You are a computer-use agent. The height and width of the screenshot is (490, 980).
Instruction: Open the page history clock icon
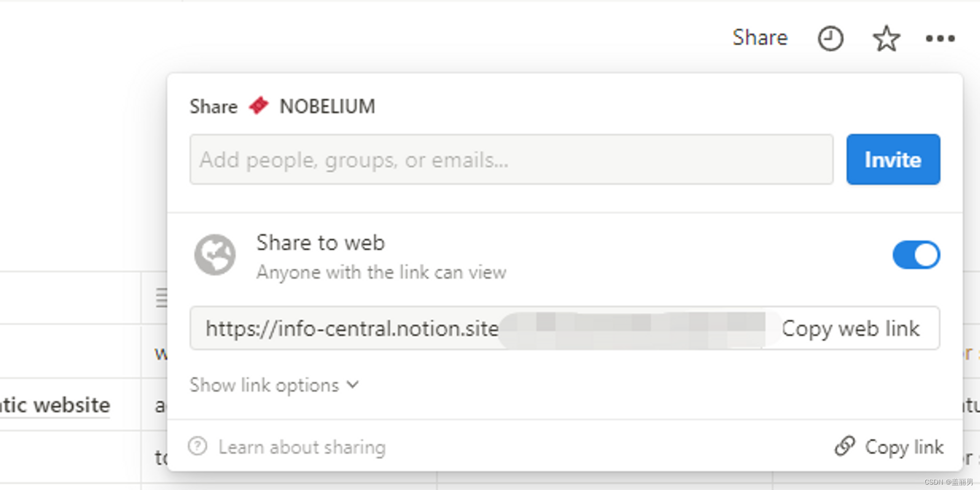[x=830, y=39]
